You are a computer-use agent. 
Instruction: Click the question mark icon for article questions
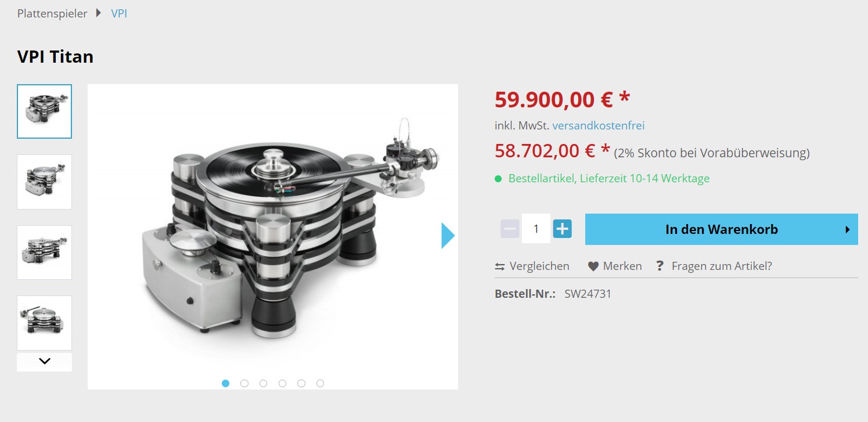click(660, 266)
